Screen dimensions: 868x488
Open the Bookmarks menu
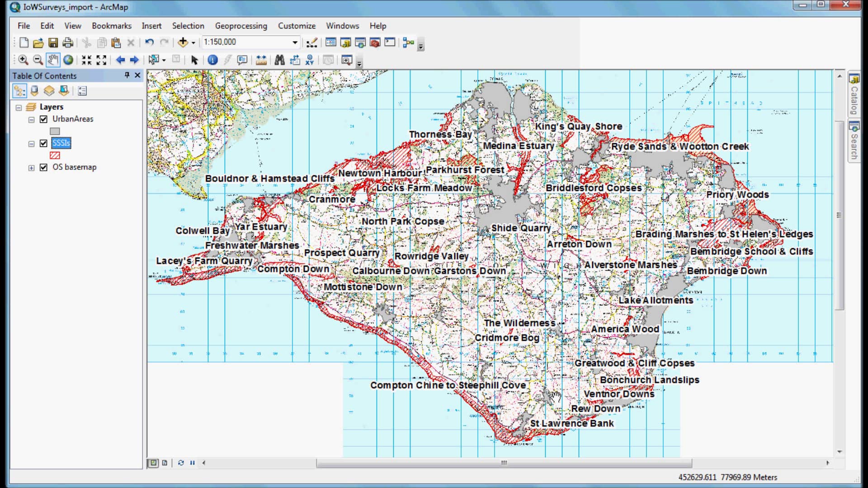(111, 26)
